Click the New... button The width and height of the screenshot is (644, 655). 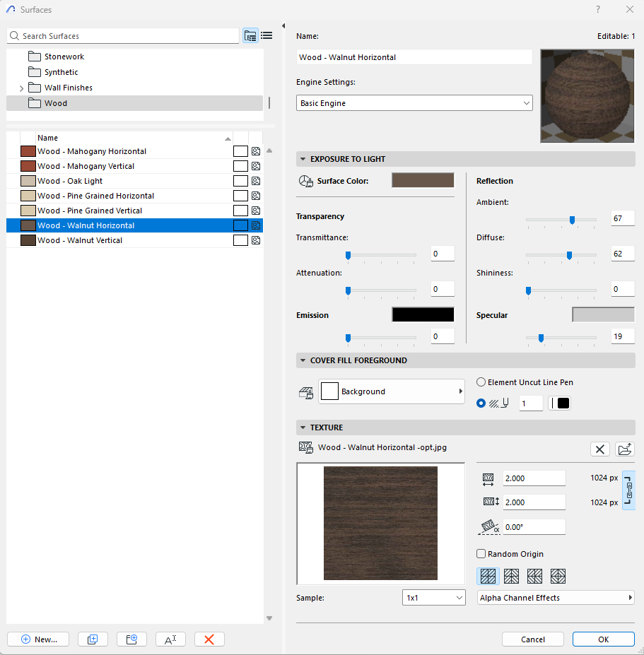click(x=37, y=639)
